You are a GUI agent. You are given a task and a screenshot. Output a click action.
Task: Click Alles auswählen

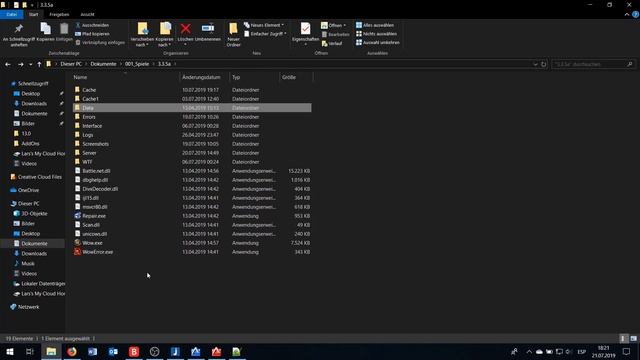[375, 25]
